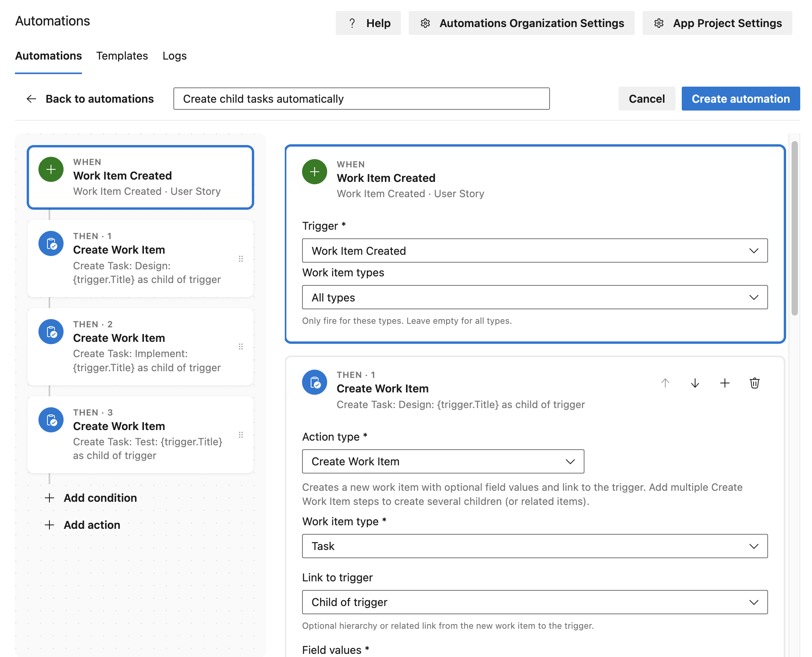Click the drag handle on THEN 1 card
This screenshot has height=657, width=812.
point(241,259)
